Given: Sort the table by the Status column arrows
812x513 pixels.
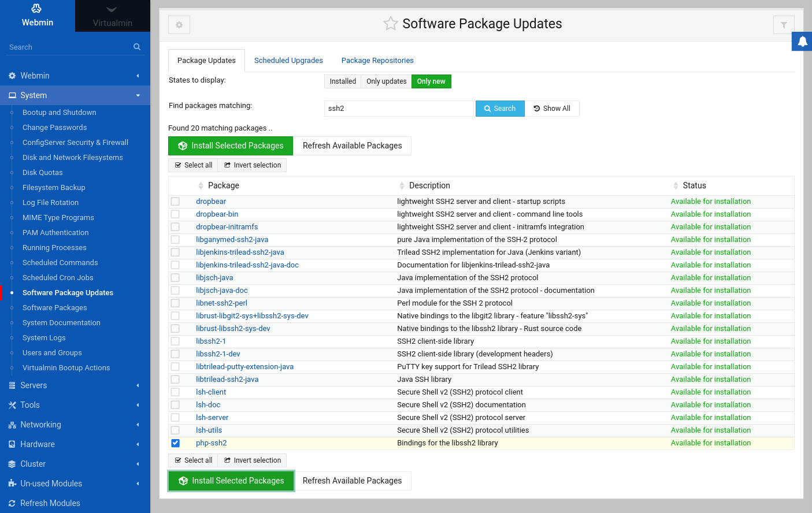Looking at the screenshot, I should [675, 185].
